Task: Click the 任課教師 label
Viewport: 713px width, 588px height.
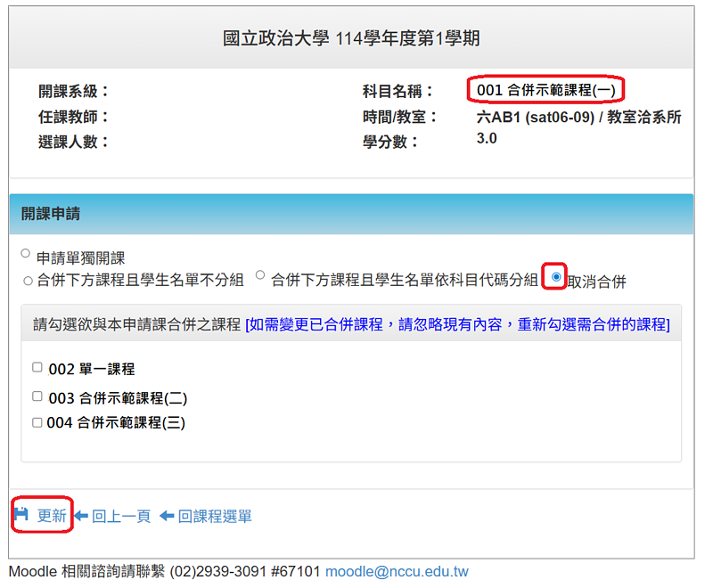Action: [x=73, y=118]
